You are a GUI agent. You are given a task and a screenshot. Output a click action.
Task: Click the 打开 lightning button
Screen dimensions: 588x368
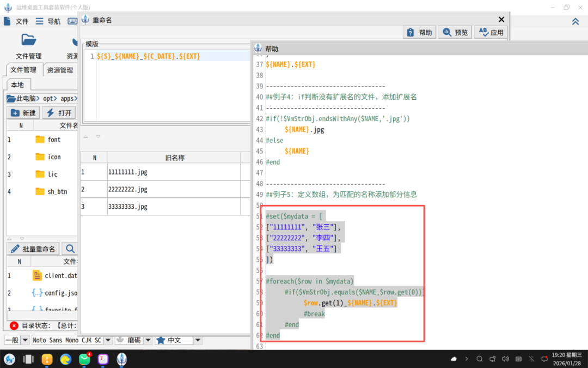pos(59,113)
